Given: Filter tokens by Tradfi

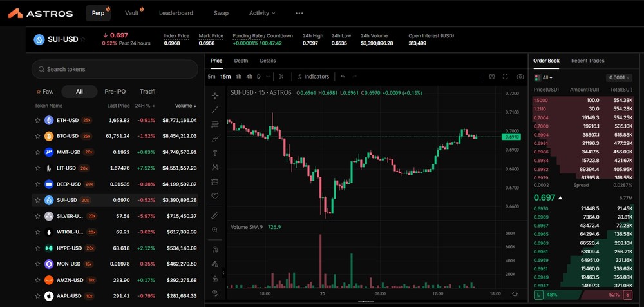Looking at the screenshot, I should [147, 92].
